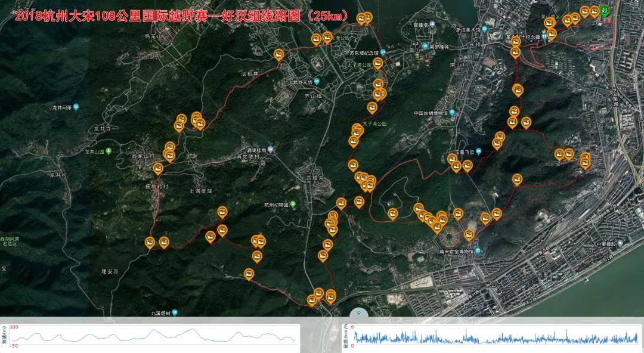Click the 雷峰塔 landmark icon

pyautogui.click(x=431, y=26)
